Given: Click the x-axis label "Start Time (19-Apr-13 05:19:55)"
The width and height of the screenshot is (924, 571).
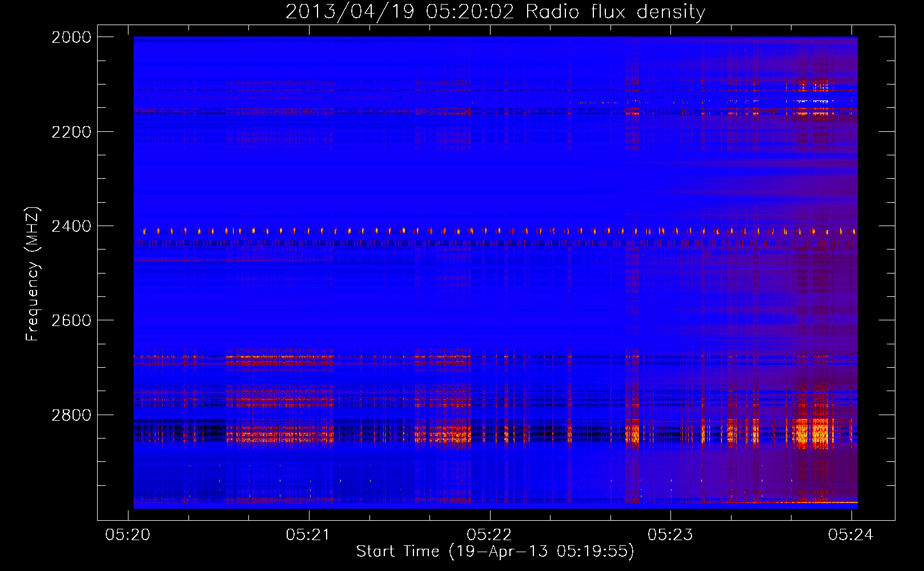Looking at the screenshot, I should pos(495,552).
